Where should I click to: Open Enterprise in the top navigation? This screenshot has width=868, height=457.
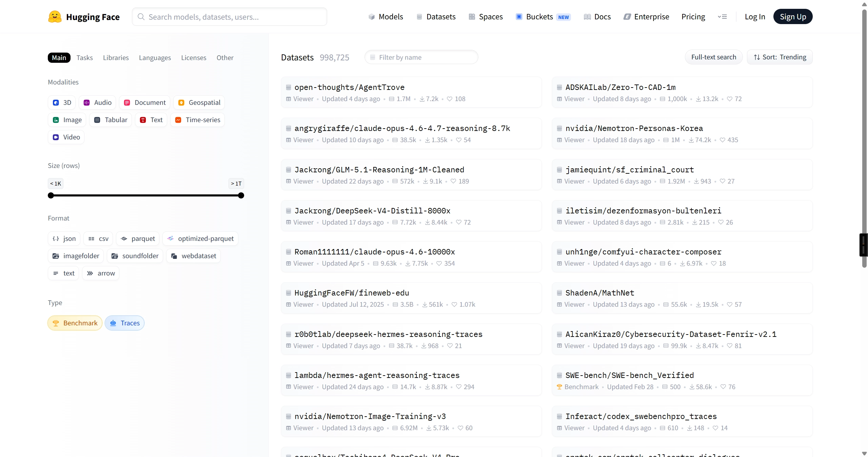click(x=646, y=17)
